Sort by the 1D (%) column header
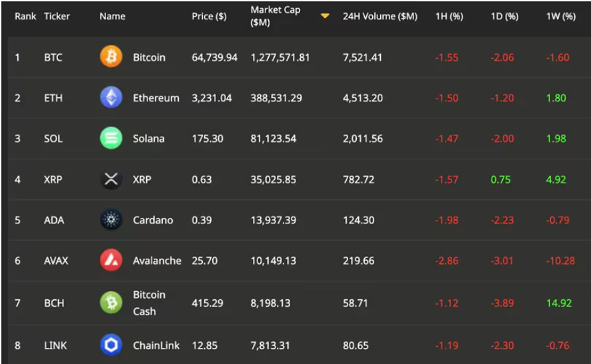 [504, 16]
